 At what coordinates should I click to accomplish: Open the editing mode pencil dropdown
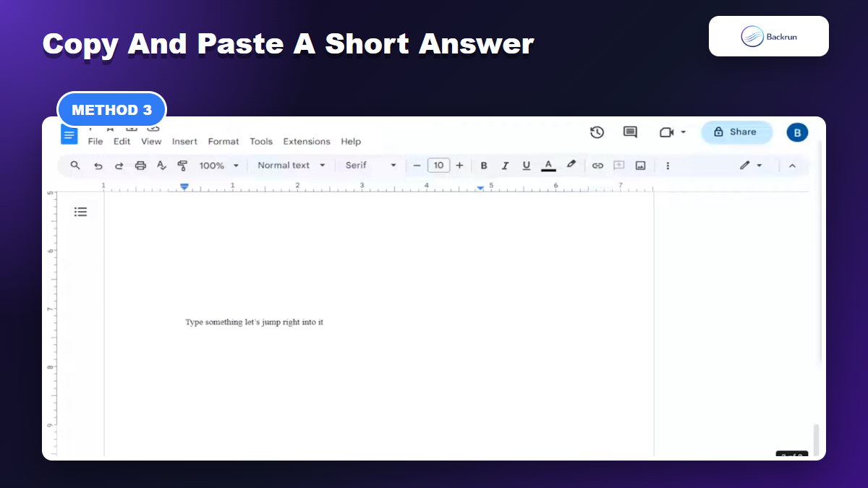pyautogui.click(x=751, y=166)
